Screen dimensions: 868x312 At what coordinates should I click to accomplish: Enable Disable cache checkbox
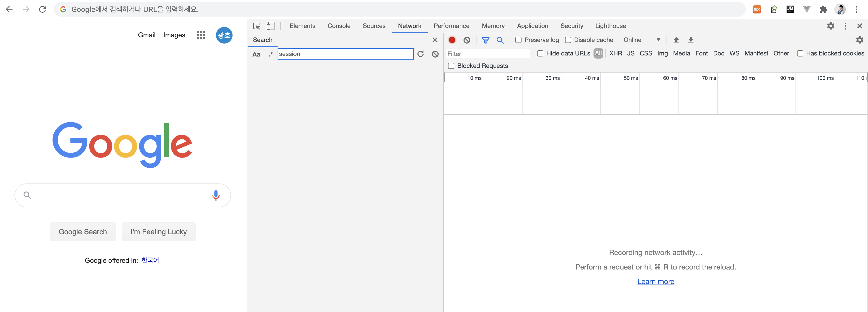tap(568, 40)
